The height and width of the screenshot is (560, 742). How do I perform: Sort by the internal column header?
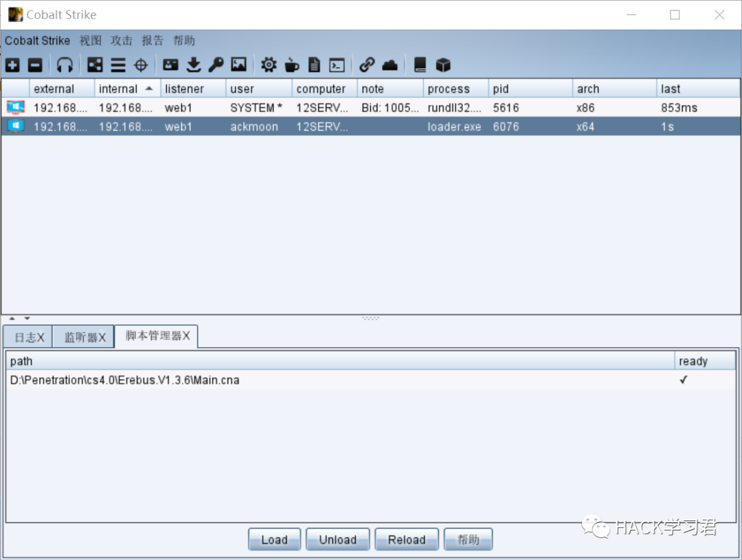(128, 89)
